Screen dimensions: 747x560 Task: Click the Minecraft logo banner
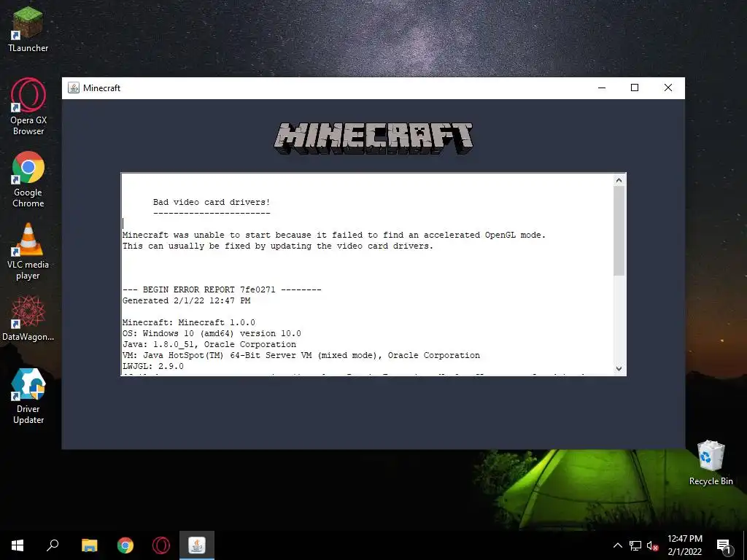click(373, 138)
